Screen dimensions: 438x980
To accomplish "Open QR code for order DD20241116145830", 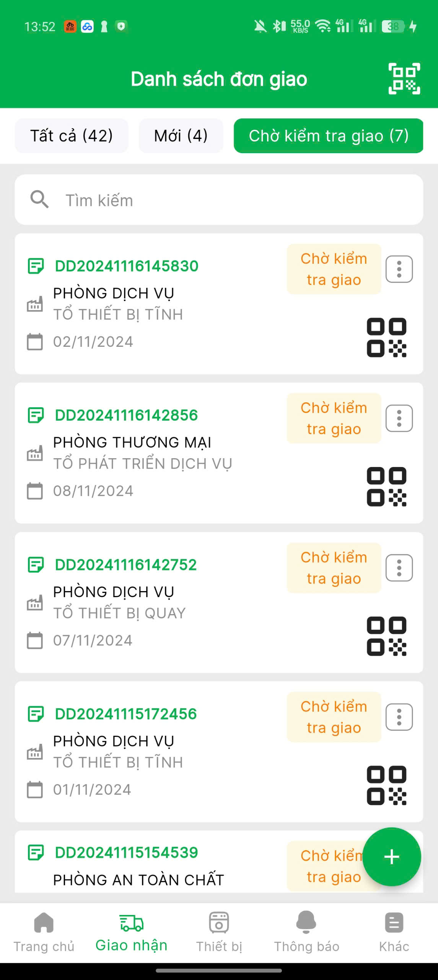I will [386, 337].
